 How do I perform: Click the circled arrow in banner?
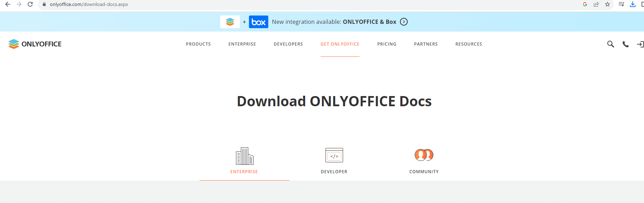404,22
